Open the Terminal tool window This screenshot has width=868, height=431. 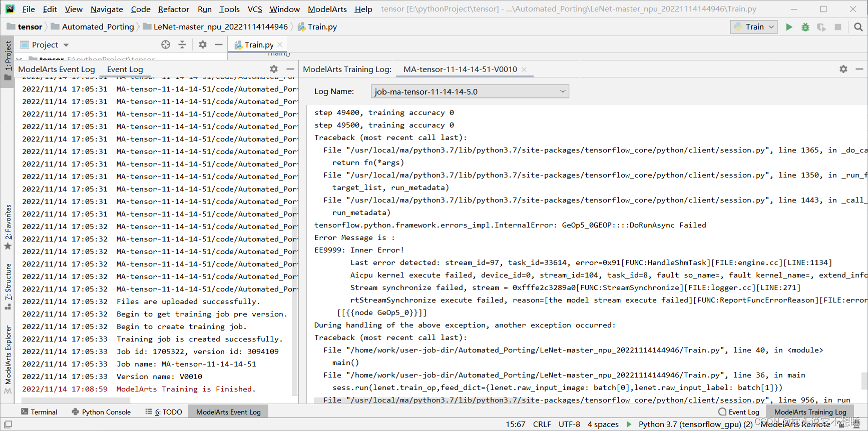[x=39, y=412]
